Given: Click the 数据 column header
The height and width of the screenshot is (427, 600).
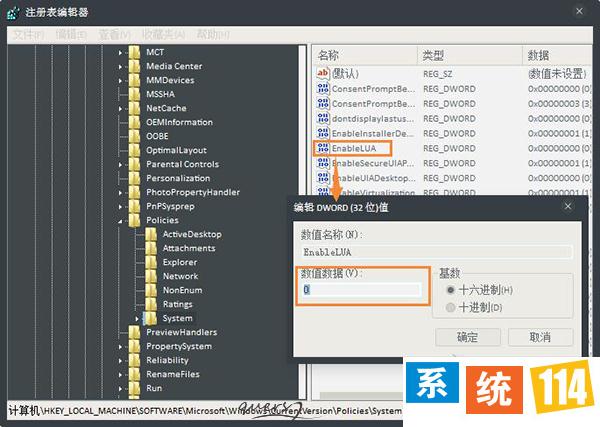Looking at the screenshot, I should click(557, 55).
